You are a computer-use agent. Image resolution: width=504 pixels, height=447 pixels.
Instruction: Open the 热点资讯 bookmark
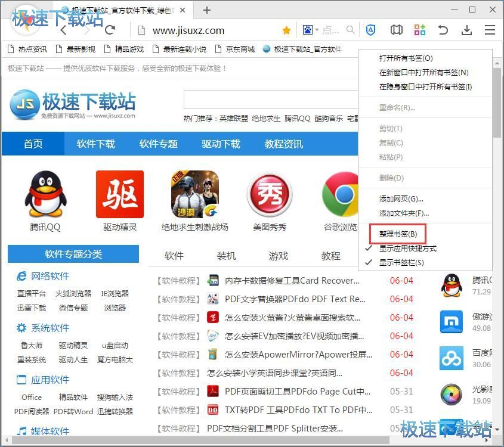coord(27,49)
